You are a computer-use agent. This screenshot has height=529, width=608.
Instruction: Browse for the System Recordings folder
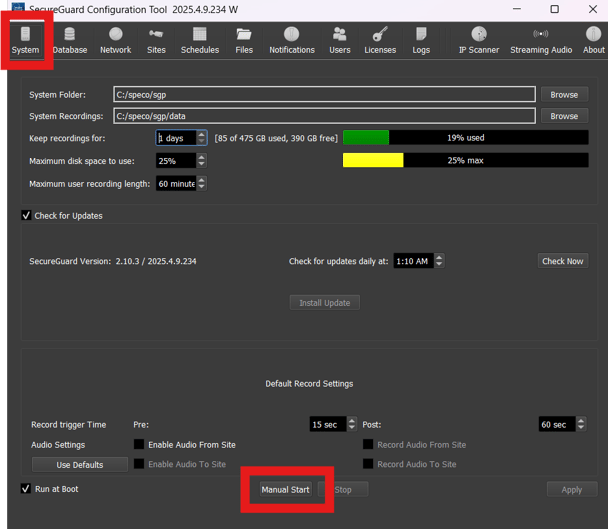[x=564, y=116]
